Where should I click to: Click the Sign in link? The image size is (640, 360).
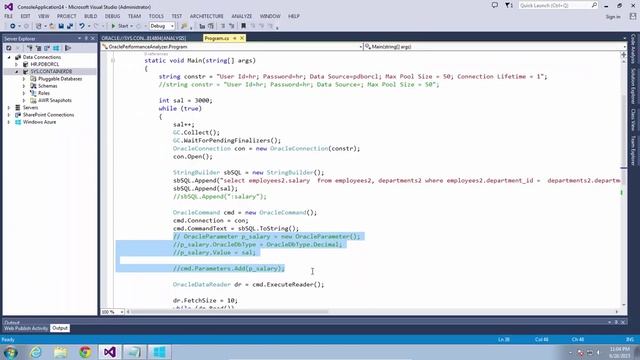click(613, 17)
